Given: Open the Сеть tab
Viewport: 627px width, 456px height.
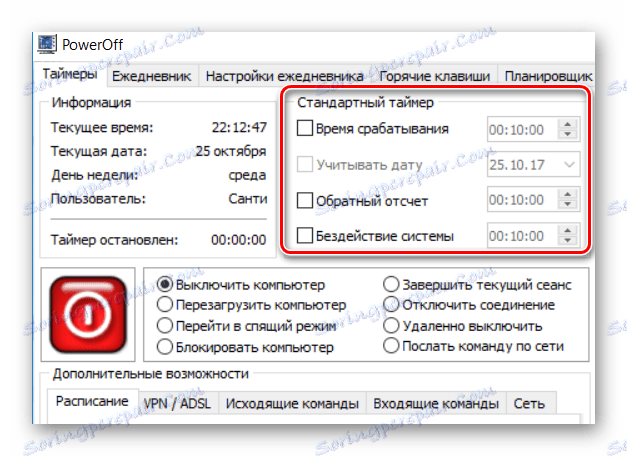Looking at the screenshot, I should 529,404.
